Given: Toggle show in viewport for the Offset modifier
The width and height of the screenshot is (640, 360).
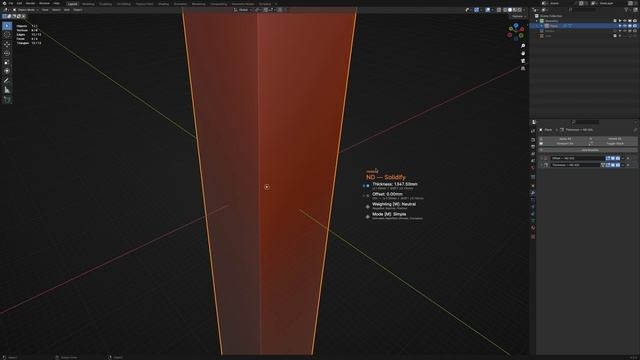Looking at the screenshot, I should 613,158.
